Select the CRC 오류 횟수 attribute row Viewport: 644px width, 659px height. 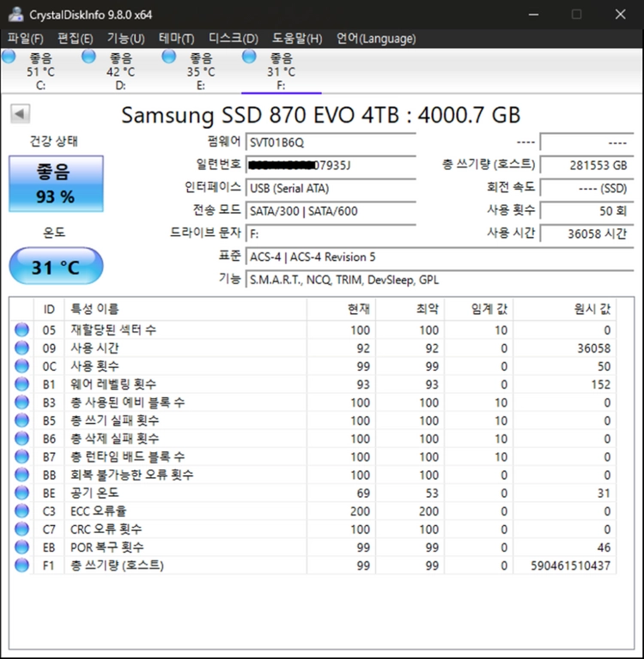click(313, 529)
